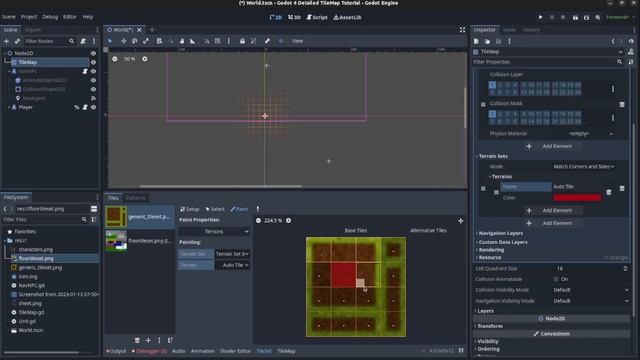Click the Select tool button
The height and width of the screenshot is (360, 640).
tap(215, 209)
